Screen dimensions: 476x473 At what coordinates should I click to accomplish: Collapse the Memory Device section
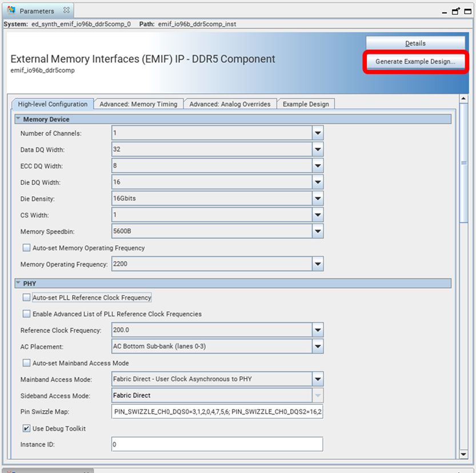point(18,119)
